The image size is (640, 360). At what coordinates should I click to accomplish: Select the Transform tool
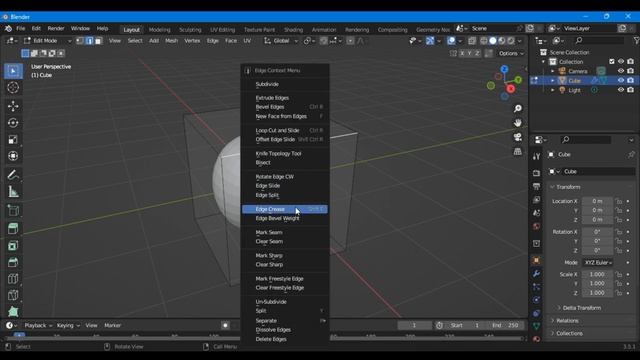[x=13, y=156]
